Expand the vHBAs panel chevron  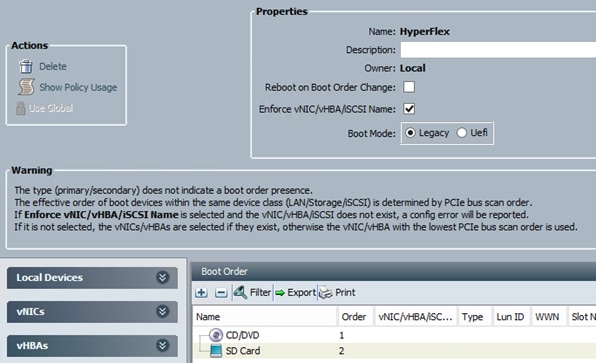point(162,346)
